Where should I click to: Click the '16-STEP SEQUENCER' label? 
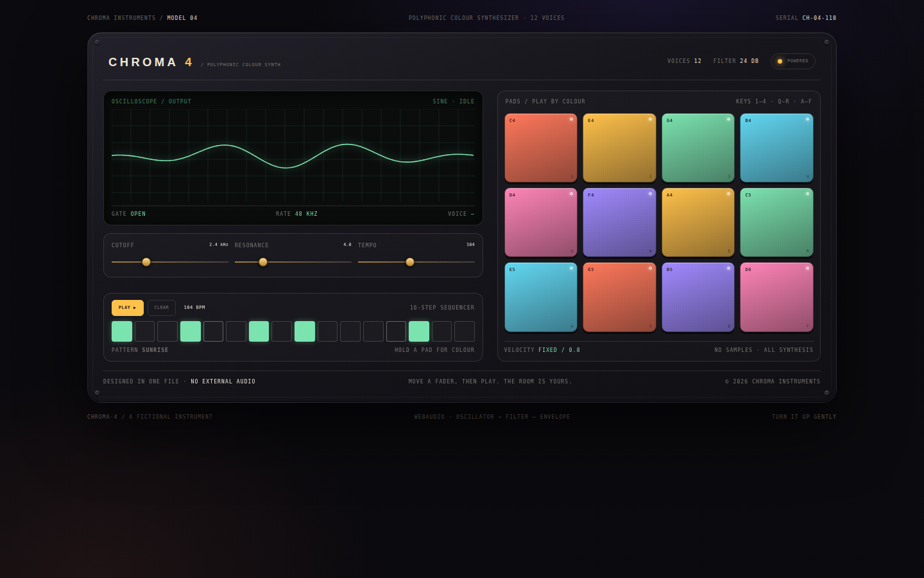(442, 308)
